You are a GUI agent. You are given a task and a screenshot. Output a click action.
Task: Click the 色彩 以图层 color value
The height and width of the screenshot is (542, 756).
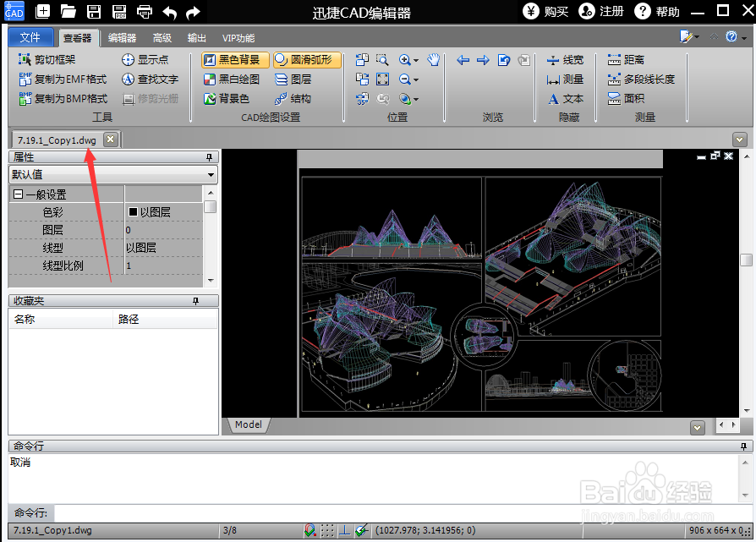coord(164,212)
